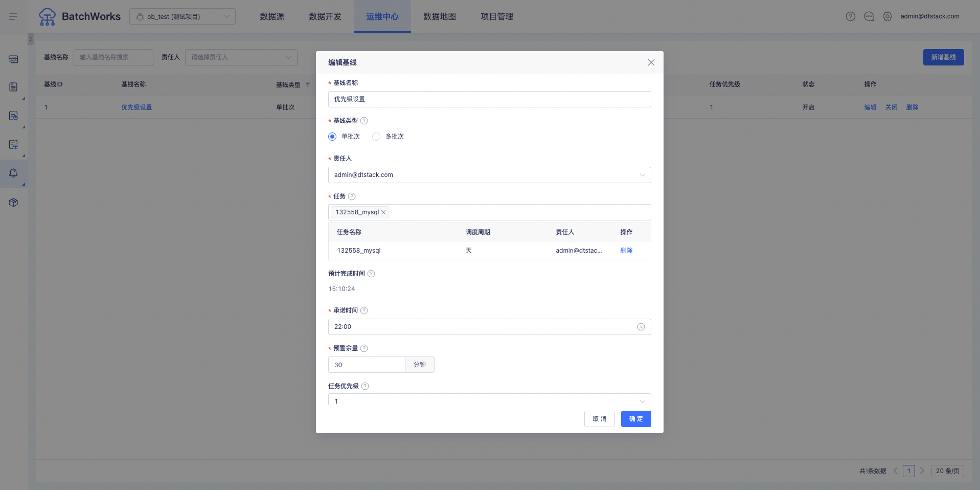The width and height of the screenshot is (980, 490).
Task: Select the 单批次 radio option
Action: 332,137
